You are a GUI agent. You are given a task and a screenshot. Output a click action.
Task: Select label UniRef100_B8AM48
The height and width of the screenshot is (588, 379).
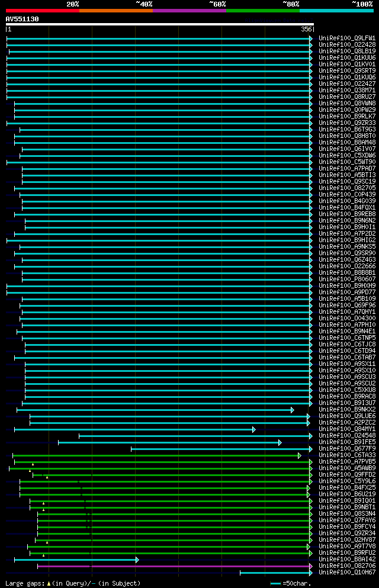[347, 142]
